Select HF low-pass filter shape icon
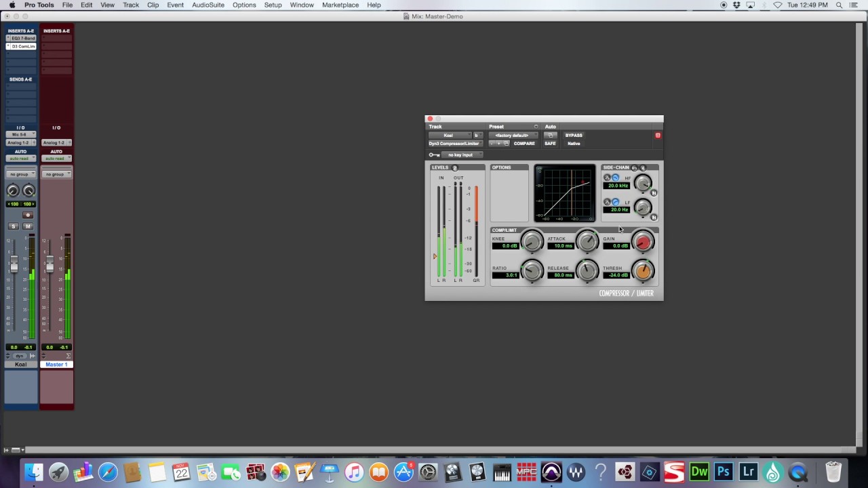The height and width of the screenshot is (488, 868). pos(616,178)
